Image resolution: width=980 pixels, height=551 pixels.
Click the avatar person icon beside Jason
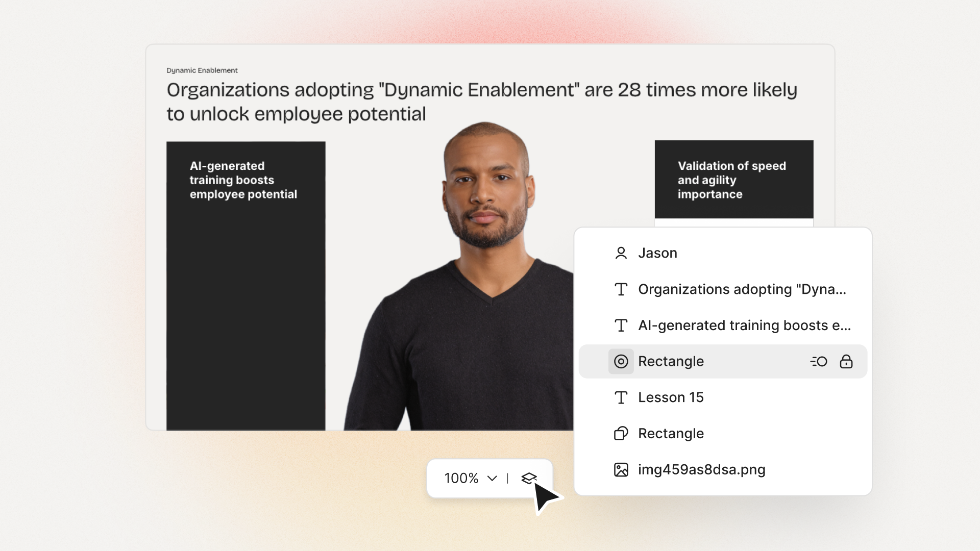click(621, 253)
